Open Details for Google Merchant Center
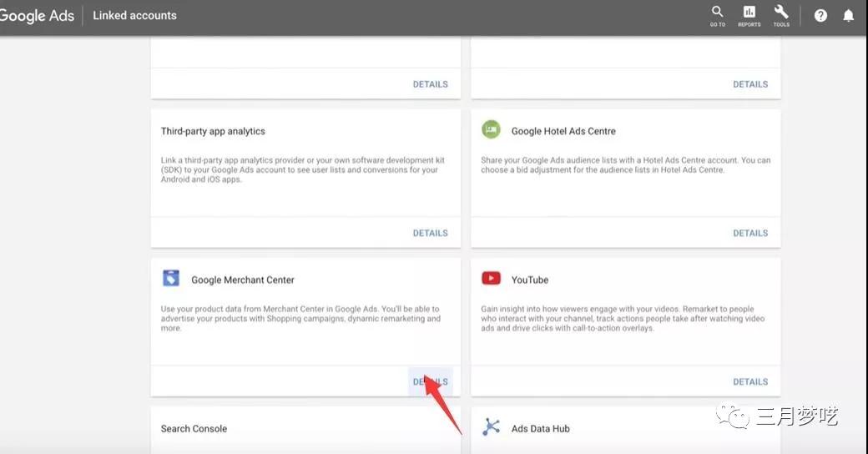Image resolution: width=868 pixels, height=454 pixels. tap(430, 381)
